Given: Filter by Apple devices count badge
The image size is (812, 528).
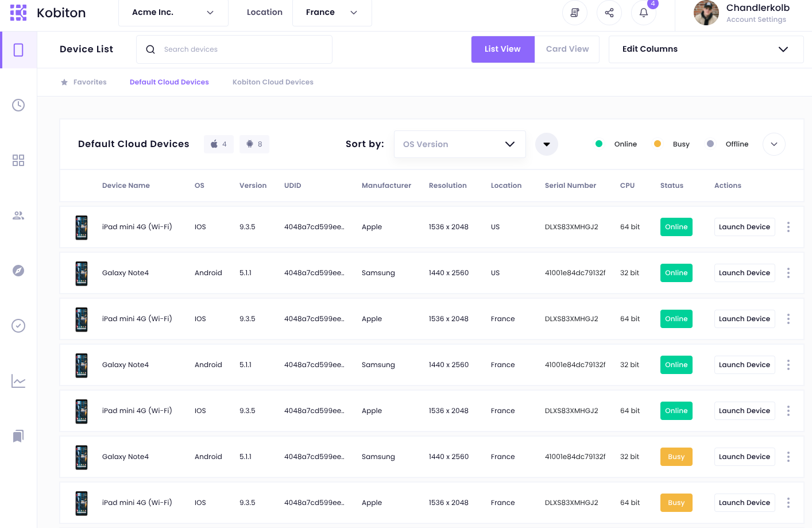Looking at the screenshot, I should pos(219,144).
